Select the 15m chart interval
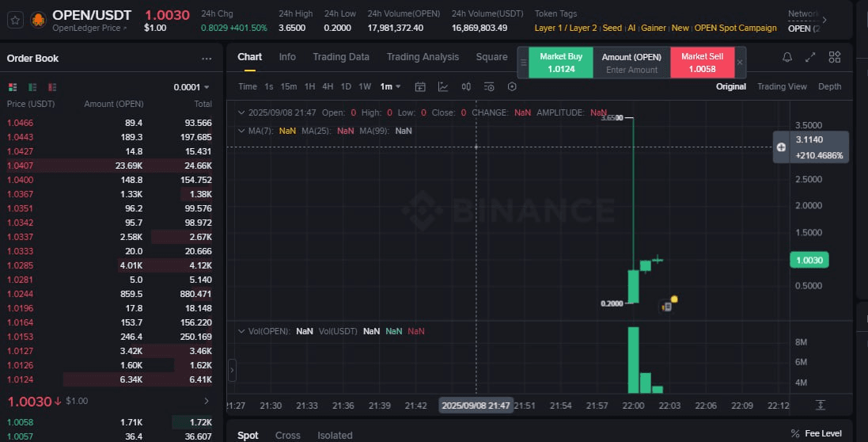This screenshot has height=442, width=868. point(289,86)
